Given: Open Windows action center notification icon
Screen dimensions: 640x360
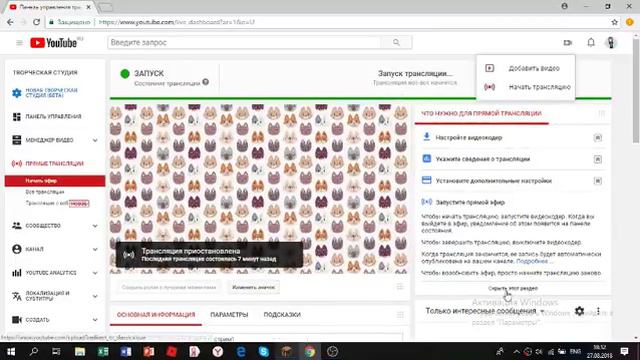Looking at the screenshot, I should point(624,351).
